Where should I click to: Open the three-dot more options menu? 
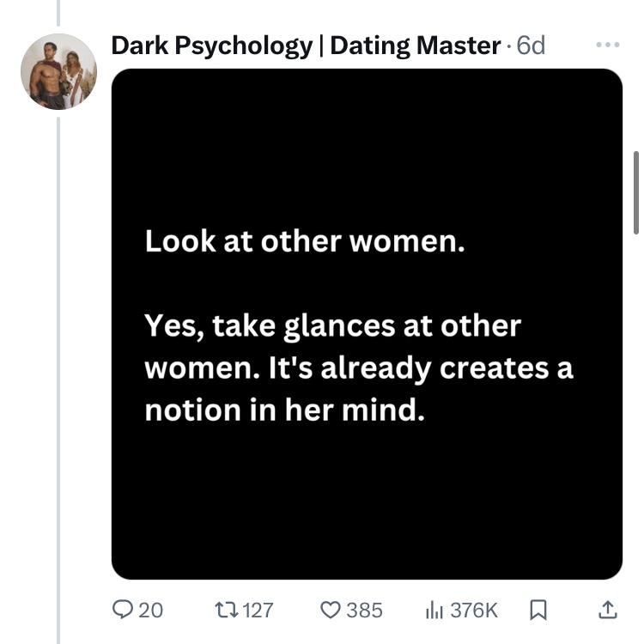click(x=606, y=45)
